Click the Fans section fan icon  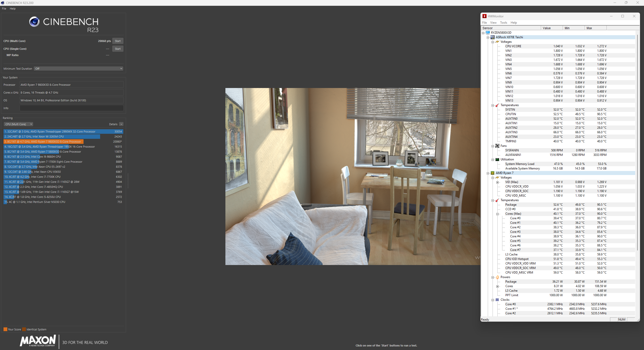click(497, 146)
